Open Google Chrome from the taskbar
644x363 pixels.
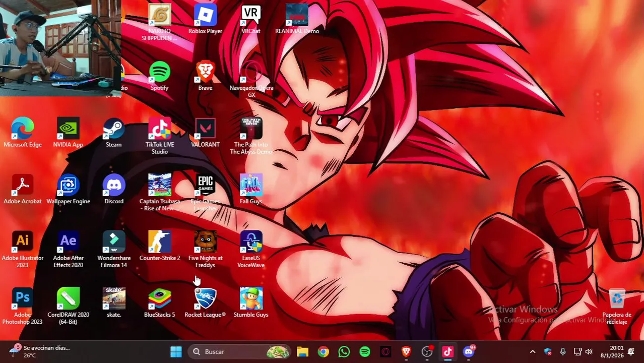(x=324, y=351)
